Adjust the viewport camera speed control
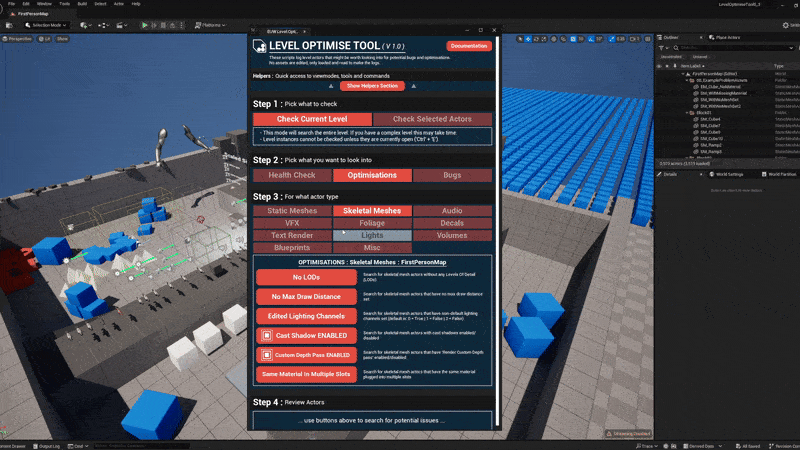800x450 pixels. click(x=635, y=39)
